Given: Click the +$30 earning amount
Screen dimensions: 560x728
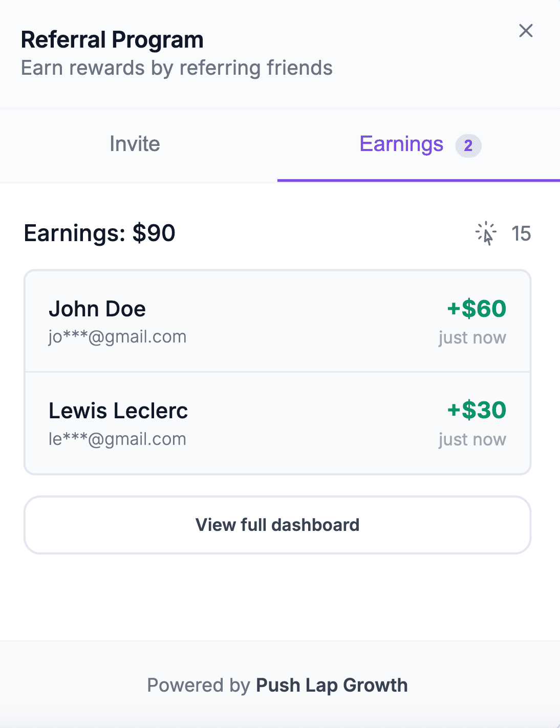Looking at the screenshot, I should 477,410.
